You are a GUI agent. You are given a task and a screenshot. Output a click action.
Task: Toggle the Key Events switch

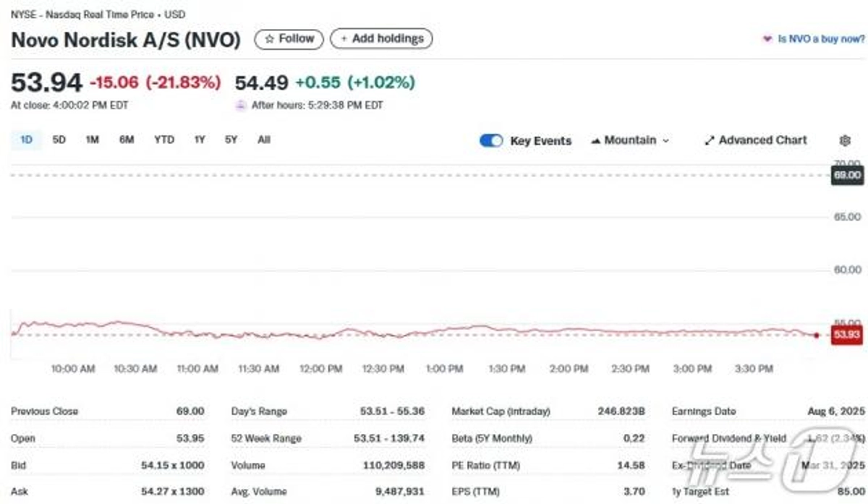[491, 141]
